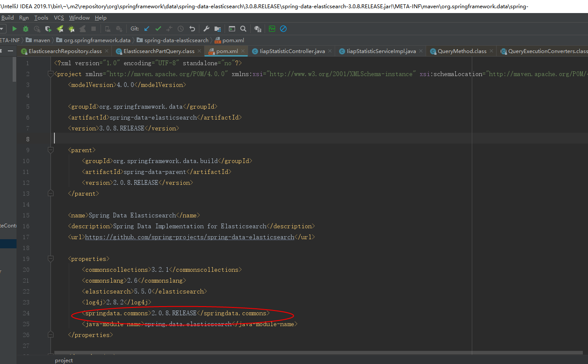This screenshot has width=588, height=364.
Task: Run the project with the green Run arrow
Action: pyautogui.click(x=14, y=29)
